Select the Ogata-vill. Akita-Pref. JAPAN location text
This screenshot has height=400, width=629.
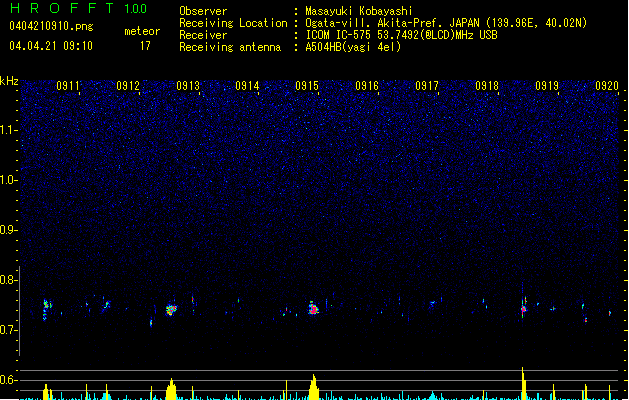pyautogui.click(x=446, y=23)
